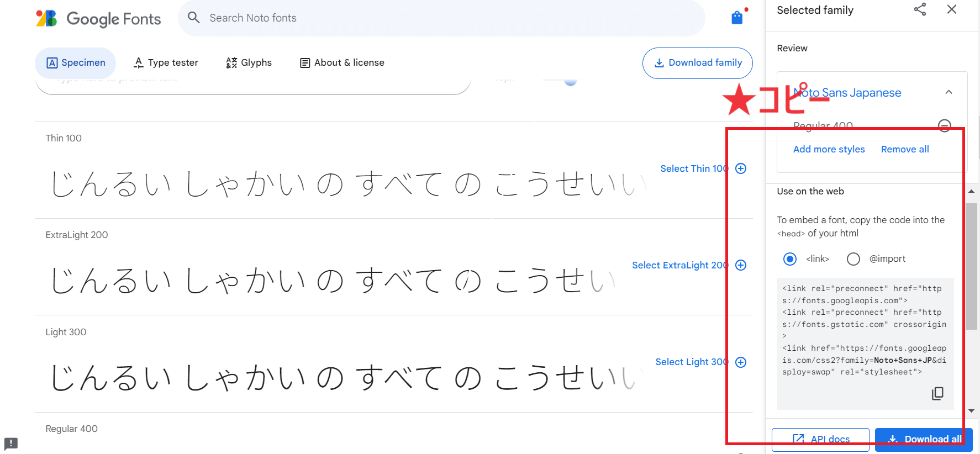The height and width of the screenshot is (454, 980).
Task: Click the Download family button
Action: [x=698, y=63]
